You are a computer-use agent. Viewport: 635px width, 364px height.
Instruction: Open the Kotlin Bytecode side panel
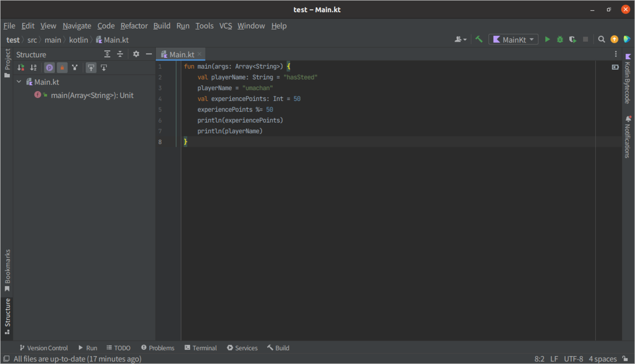click(628, 78)
